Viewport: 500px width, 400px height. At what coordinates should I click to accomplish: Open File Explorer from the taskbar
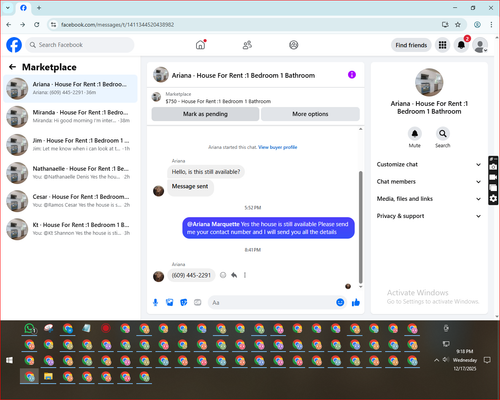pos(49,377)
